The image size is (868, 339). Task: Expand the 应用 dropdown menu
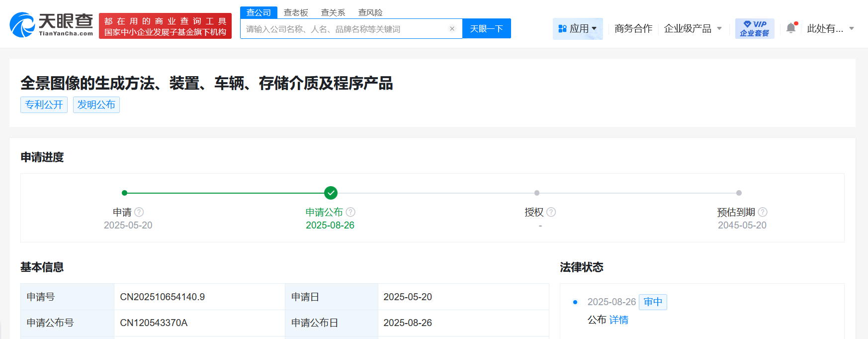[578, 29]
